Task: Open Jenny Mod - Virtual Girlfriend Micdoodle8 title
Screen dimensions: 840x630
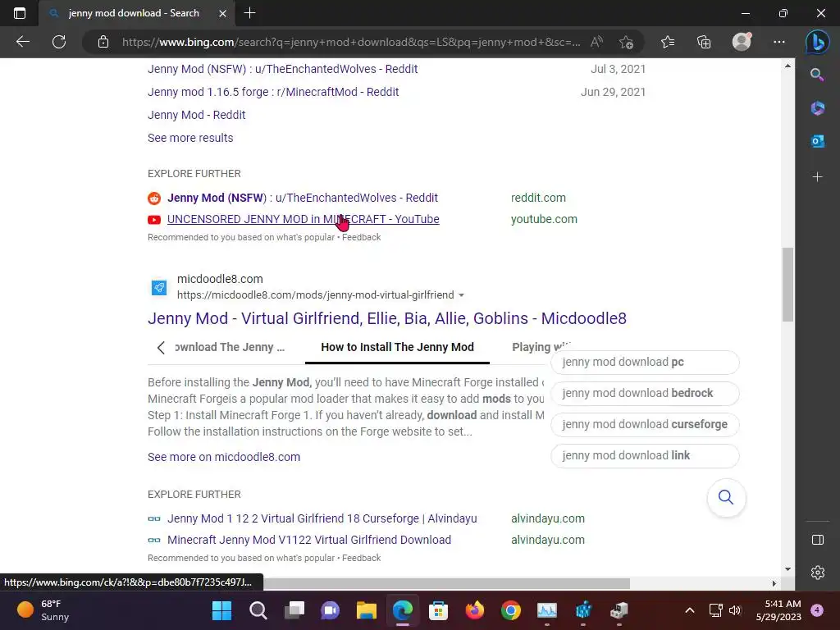Action: point(387,318)
